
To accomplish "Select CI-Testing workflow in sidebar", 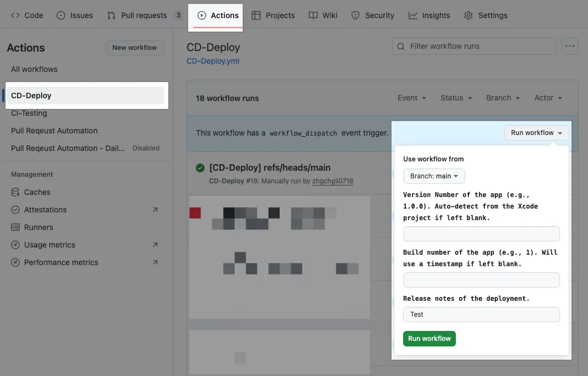I will click(29, 113).
